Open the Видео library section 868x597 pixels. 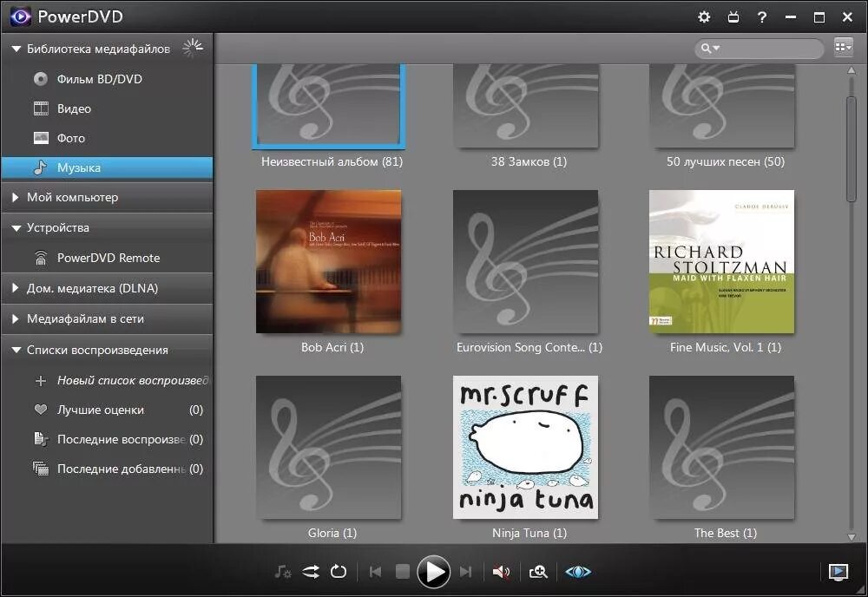(107, 108)
